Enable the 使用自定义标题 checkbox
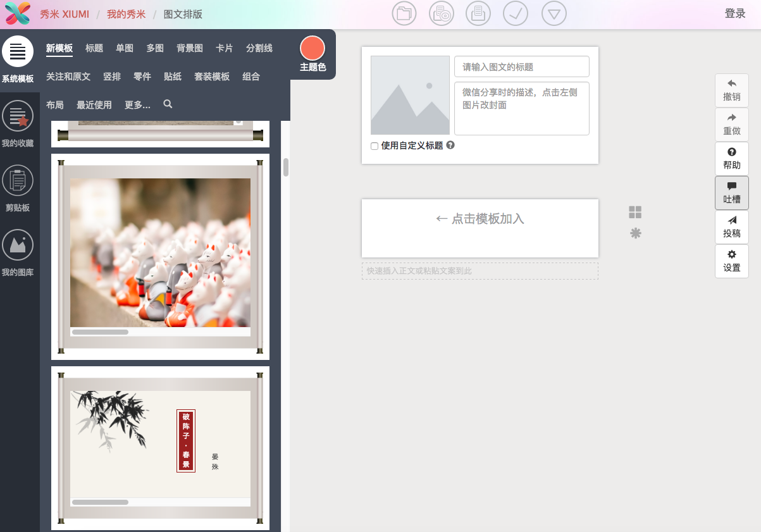Viewport: 761px width, 532px height. [374, 146]
